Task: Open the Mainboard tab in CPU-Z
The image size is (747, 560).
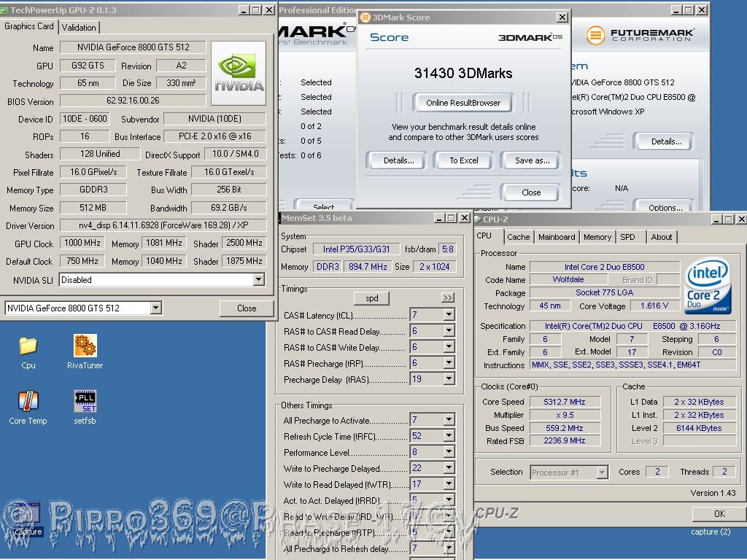Action: coord(557,237)
